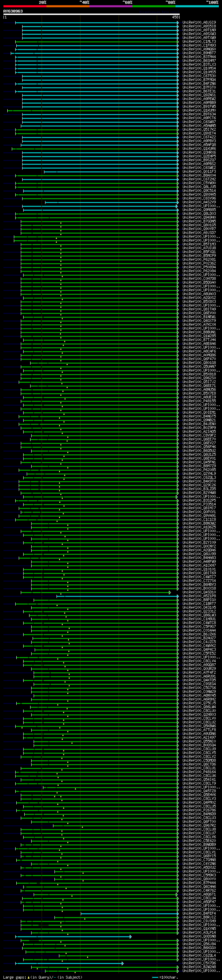Open hit UniRef100_C5X7D6
222x980 pixels.
pos(199,964)
